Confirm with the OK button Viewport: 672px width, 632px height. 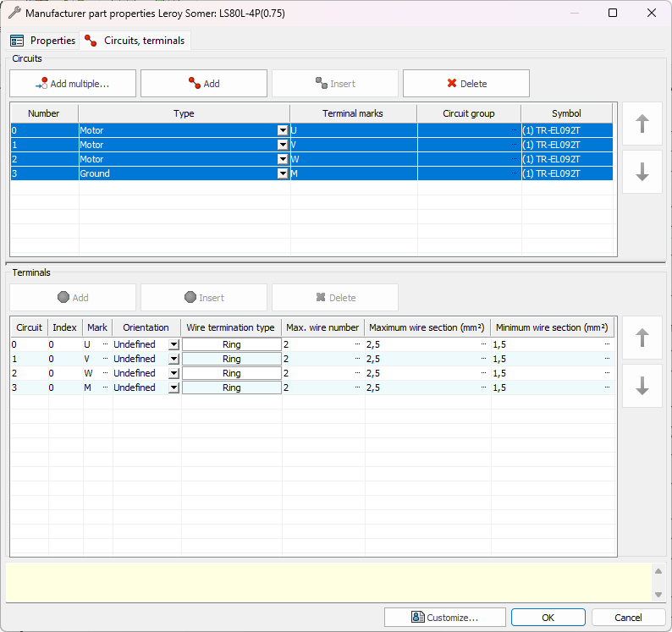pyautogui.click(x=548, y=618)
